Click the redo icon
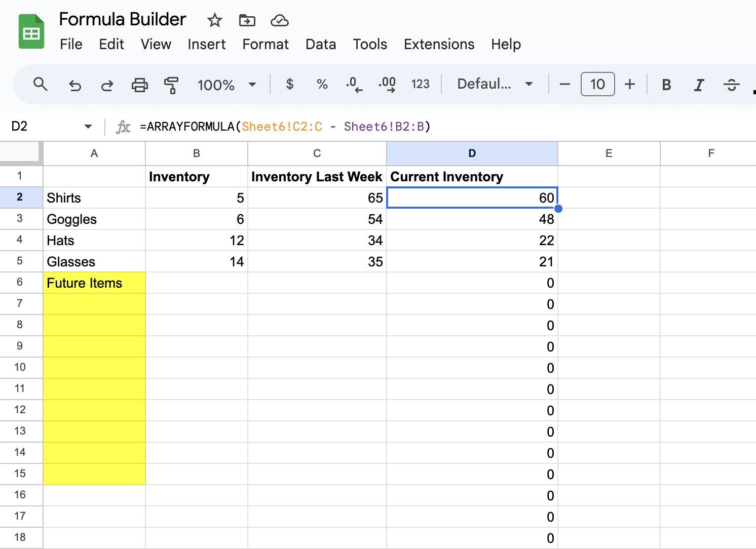Viewport: 756px width, 549px height. coord(107,85)
